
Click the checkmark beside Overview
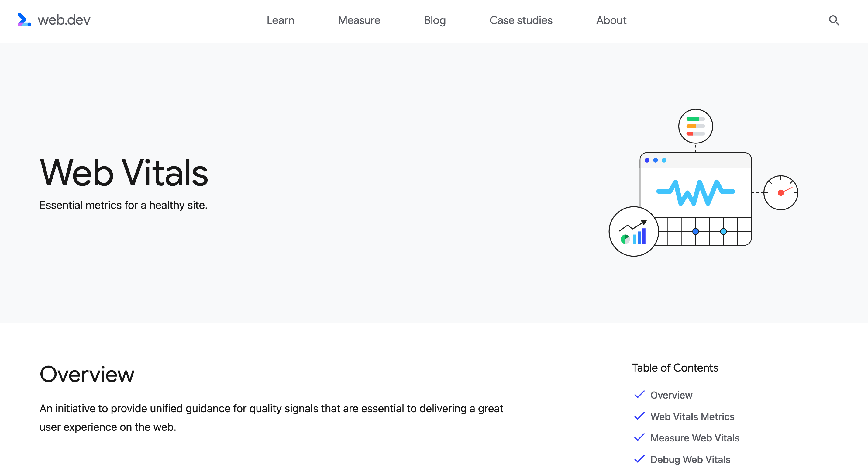(639, 395)
